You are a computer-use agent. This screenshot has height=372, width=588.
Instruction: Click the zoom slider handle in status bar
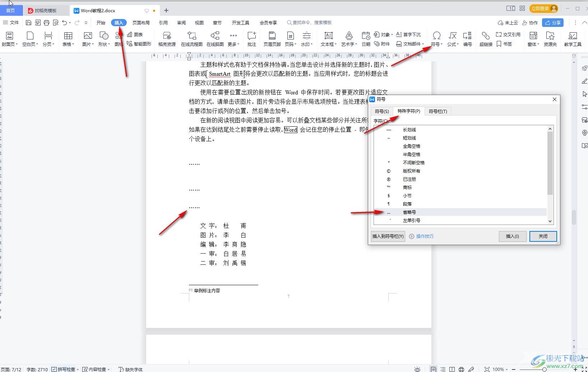(x=545, y=369)
